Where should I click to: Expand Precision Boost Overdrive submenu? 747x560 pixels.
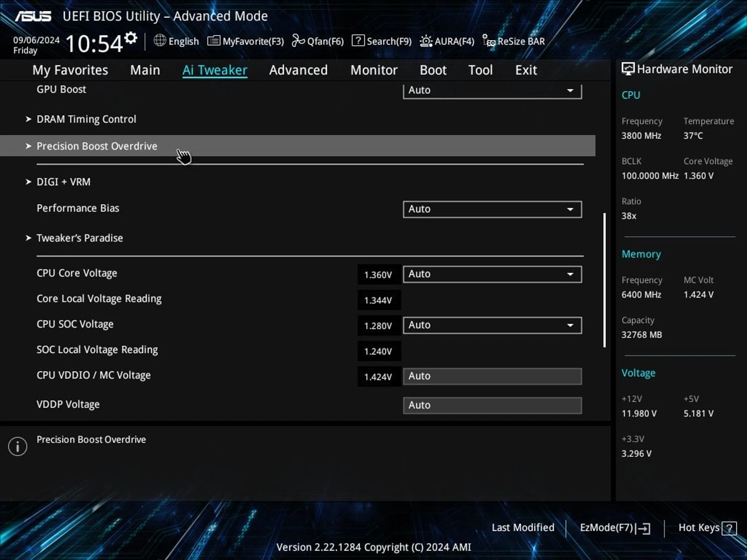point(298,146)
